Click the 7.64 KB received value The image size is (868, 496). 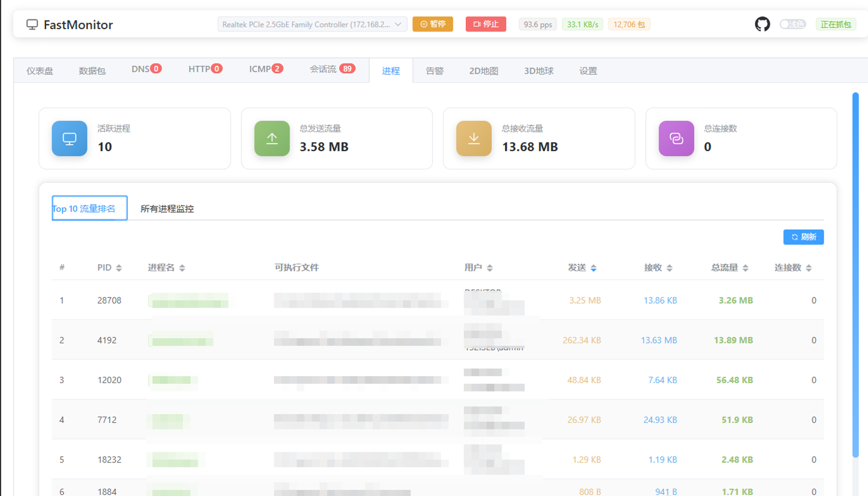pos(663,380)
